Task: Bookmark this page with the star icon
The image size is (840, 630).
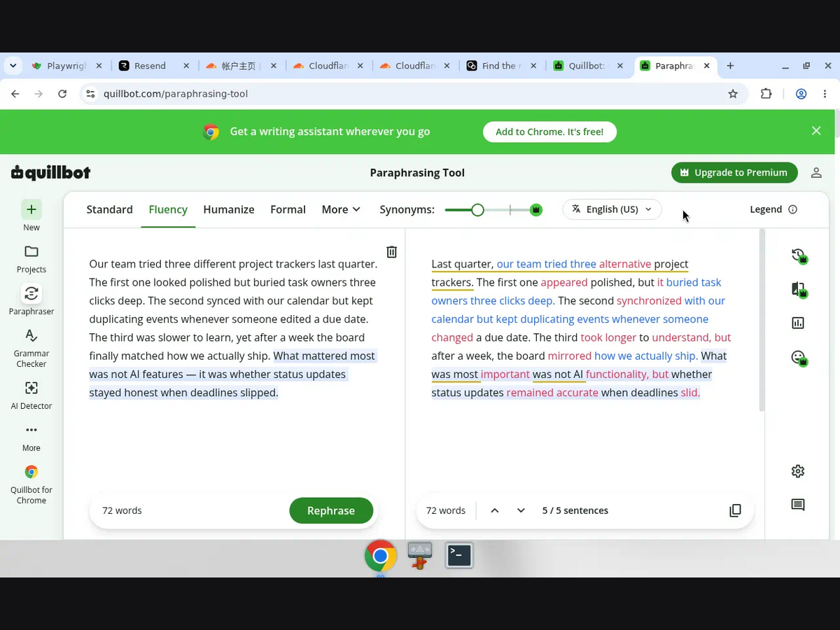Action: (733, 94)
